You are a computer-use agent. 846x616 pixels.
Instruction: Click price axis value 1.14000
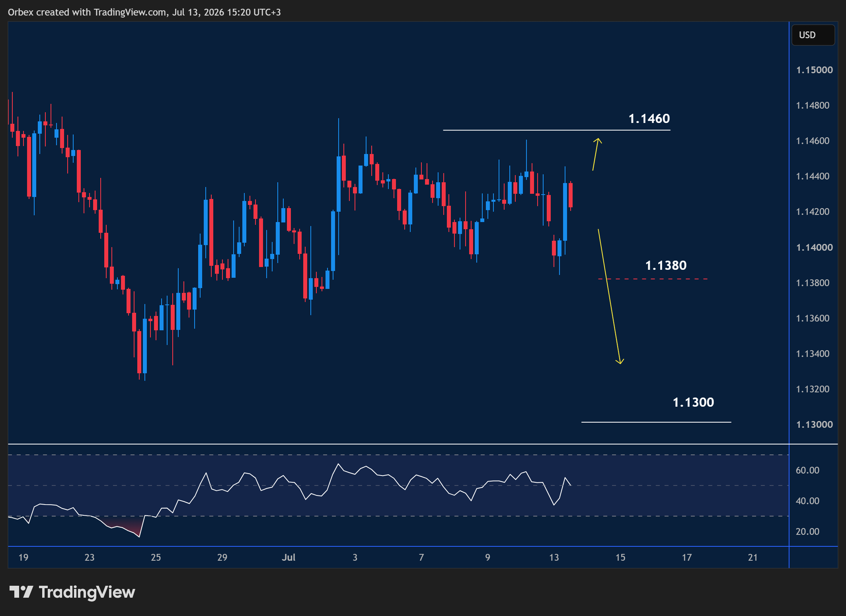(814, 248)
